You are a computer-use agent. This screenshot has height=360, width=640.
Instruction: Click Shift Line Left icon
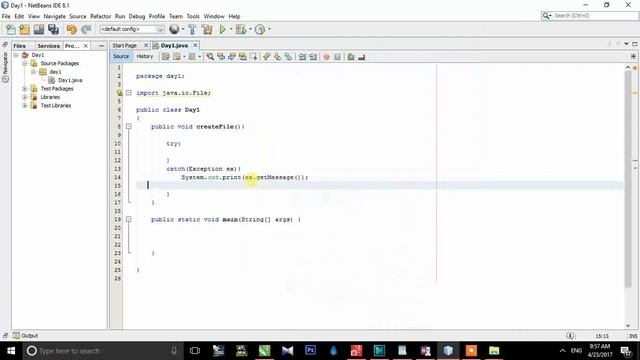click(302, 57)
